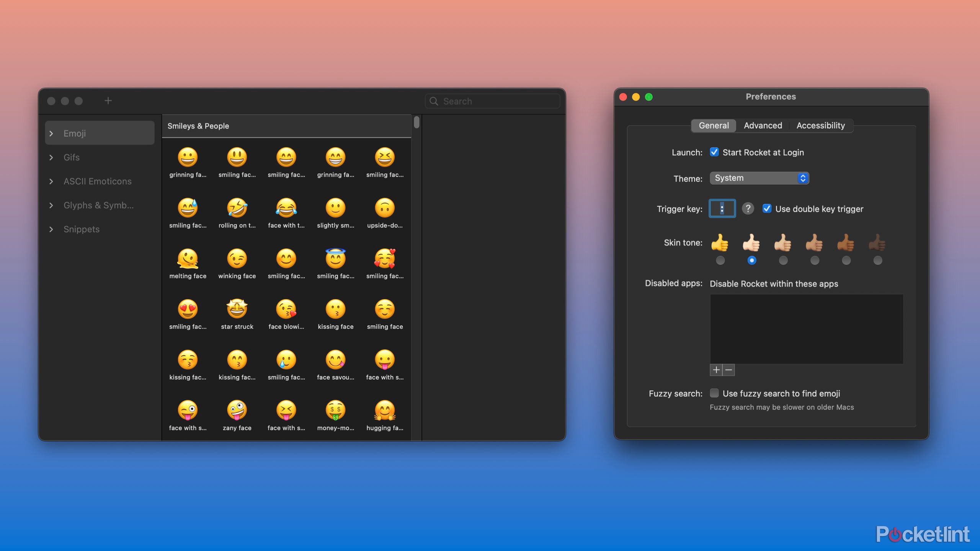Select the winking face emoji
Image resolution: width=980 pixels, height=551 pixels.
point(237,259)
